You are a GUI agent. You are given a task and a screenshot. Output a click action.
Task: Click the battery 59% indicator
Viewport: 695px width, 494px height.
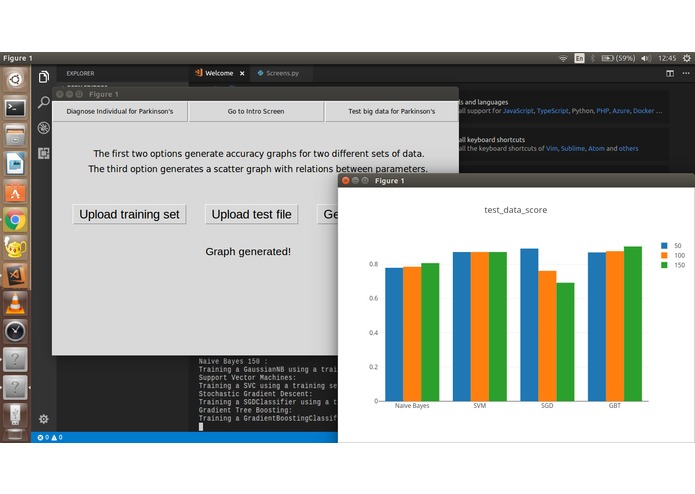pyautogui.click(x=618, y=58)
